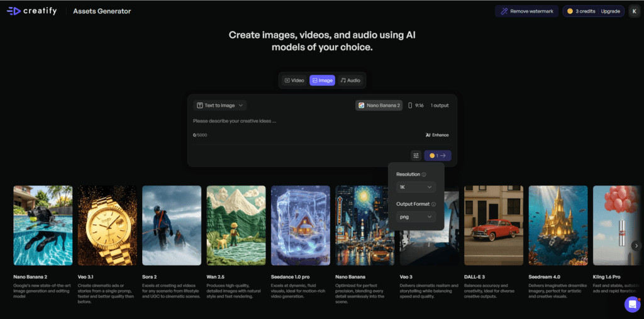Select the Wan 2.5 clay mountain thumbnail
Screen dimensions: 644x319
click(236, 225)
